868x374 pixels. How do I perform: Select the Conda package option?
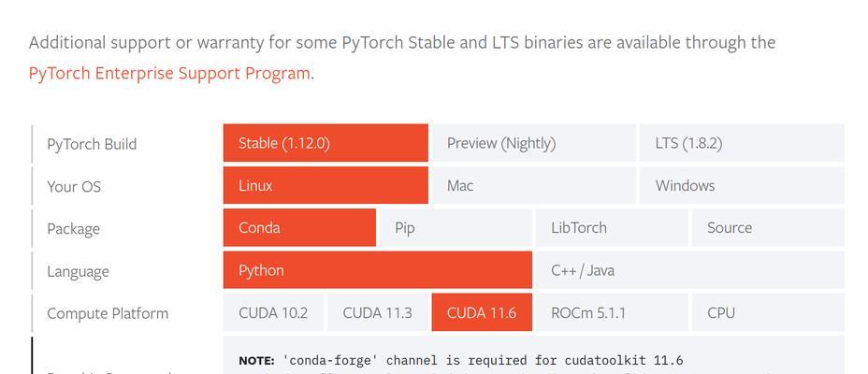299,227
